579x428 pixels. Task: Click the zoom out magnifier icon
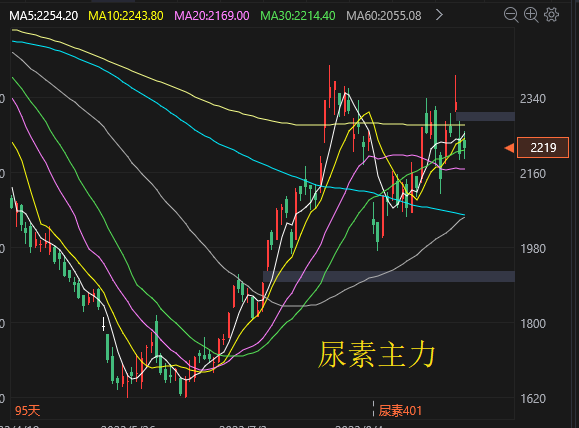point(511,15)
